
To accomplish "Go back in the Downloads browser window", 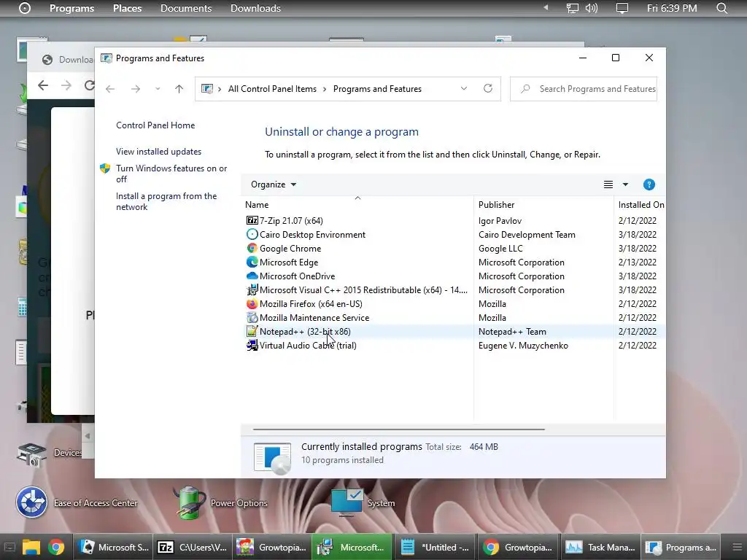I will pyautogui.click(x=43, y=86).
